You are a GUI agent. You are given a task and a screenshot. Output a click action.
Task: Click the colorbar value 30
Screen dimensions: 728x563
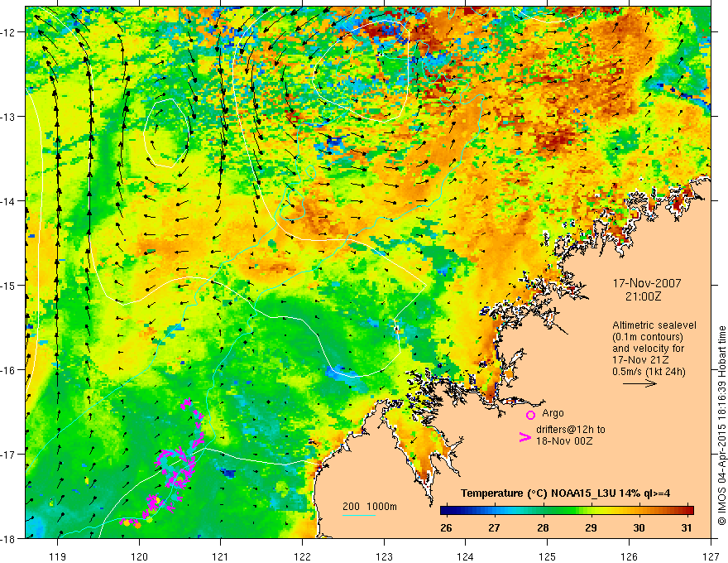pyautogui.click(x=639, y=527)
